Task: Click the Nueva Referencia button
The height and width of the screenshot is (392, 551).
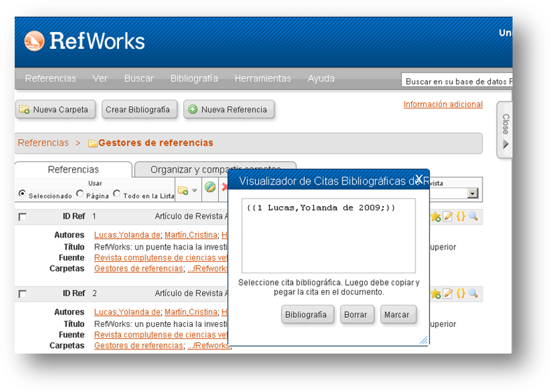Action: (x=229, y=110)
